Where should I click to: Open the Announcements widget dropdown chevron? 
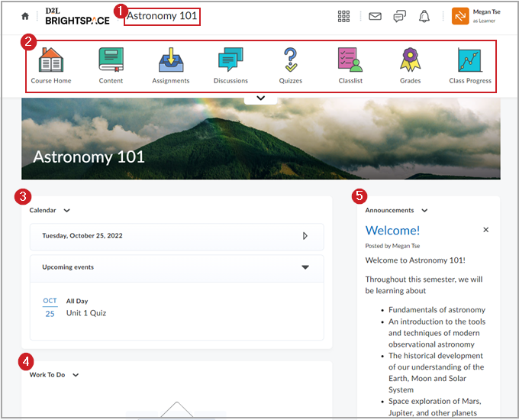point(424,211)
